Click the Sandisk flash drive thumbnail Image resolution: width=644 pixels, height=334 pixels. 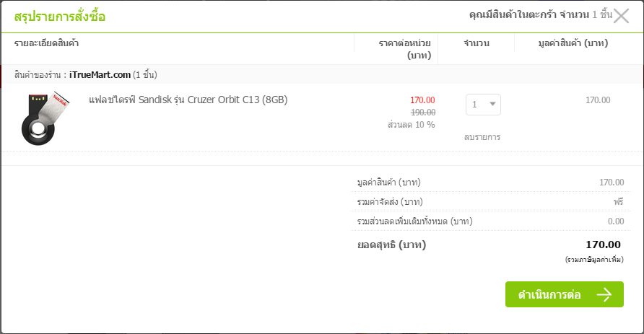tap(45, 118)
